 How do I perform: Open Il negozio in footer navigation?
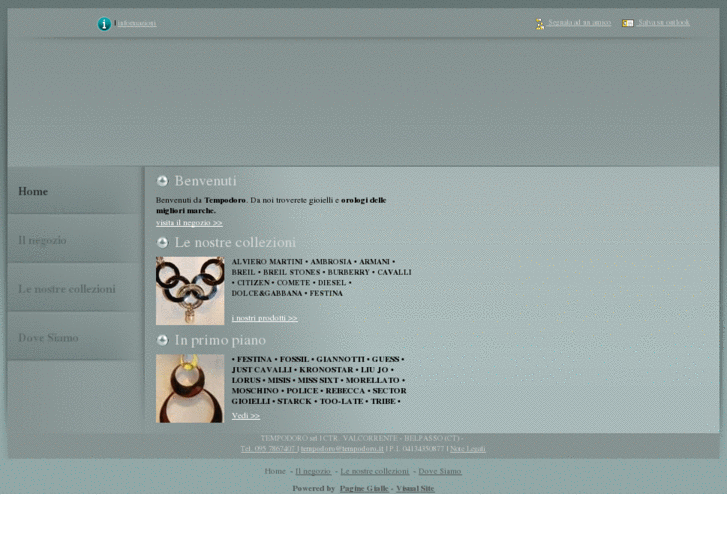[313, 471]
